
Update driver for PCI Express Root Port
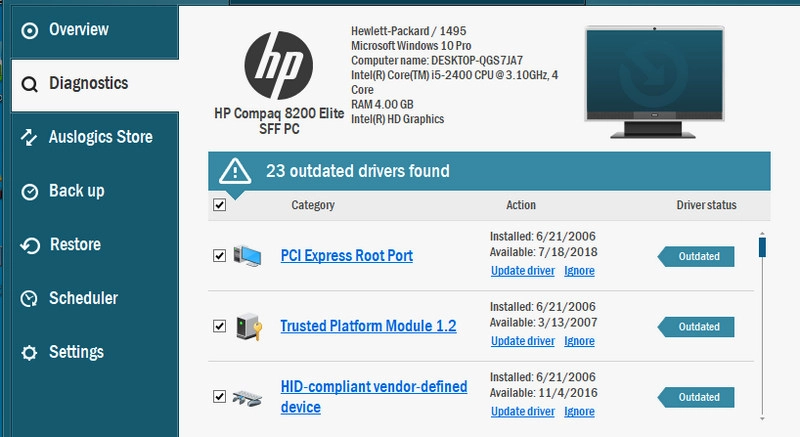pos(522,271)
